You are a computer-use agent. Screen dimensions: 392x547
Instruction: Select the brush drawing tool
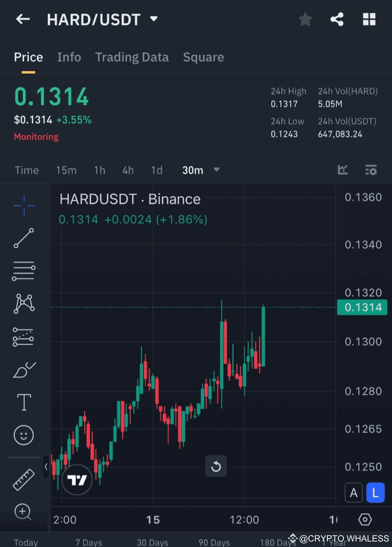(x=23, y=369)
